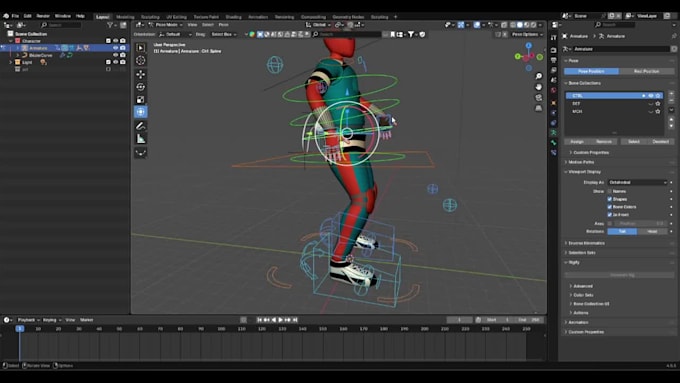The height and width of the screenshot is (383, 680).
Task: Open Drag Select Box dropdown
Action: pyautogui.click(x=224, y=34)
